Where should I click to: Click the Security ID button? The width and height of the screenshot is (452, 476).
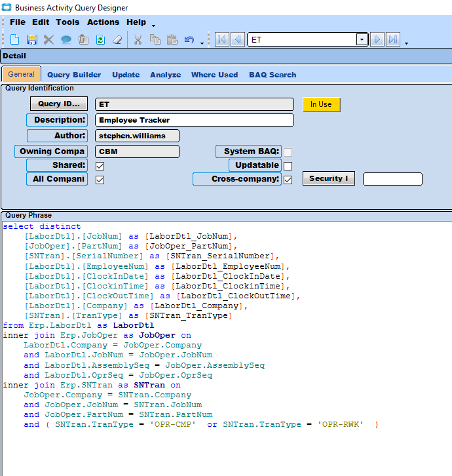328,179
